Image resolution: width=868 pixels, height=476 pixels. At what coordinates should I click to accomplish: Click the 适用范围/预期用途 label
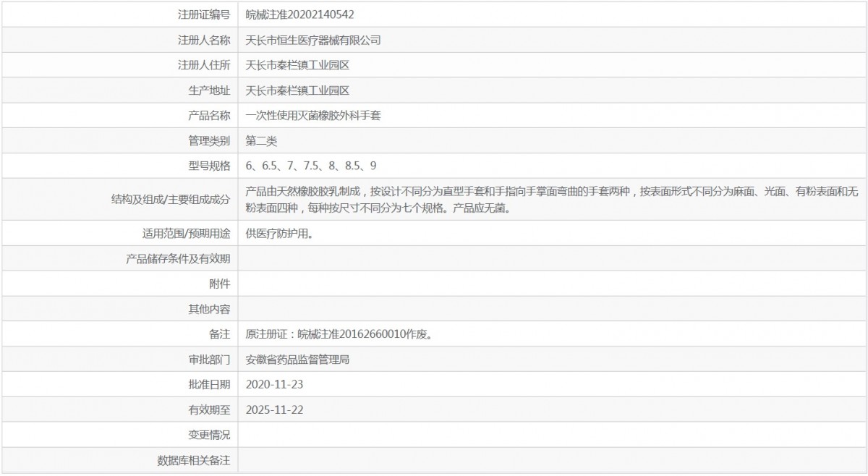tap(186, 234)
